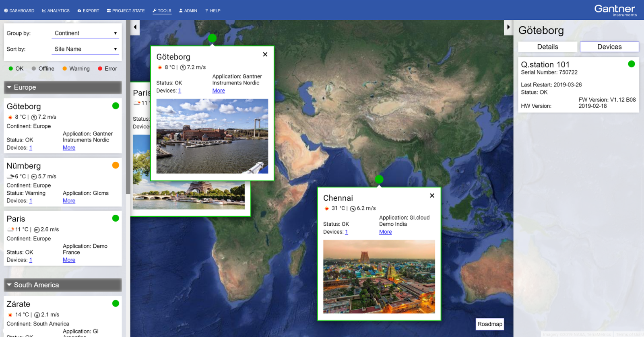
Task: Close the Chennai map popup
Action: click(432, 195)
